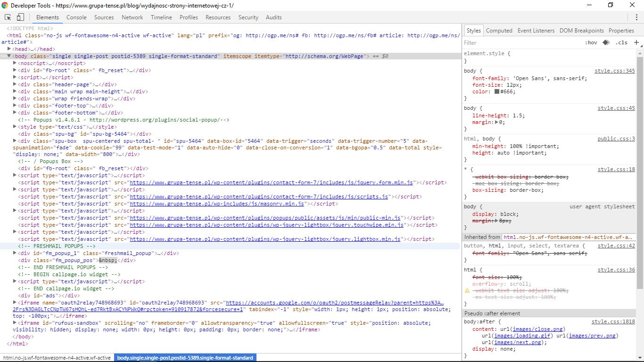Expand the spu-box spu-centered div

point(15,141)
